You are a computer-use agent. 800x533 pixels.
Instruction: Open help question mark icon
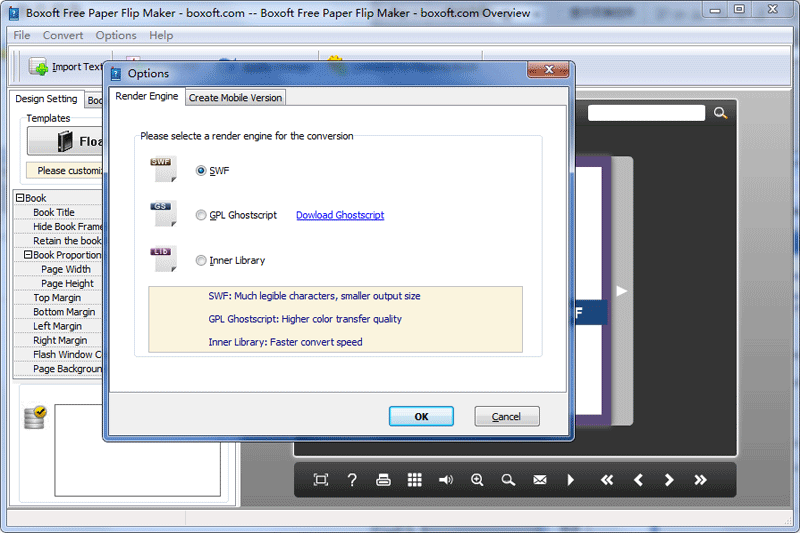(x=352, y=479)
